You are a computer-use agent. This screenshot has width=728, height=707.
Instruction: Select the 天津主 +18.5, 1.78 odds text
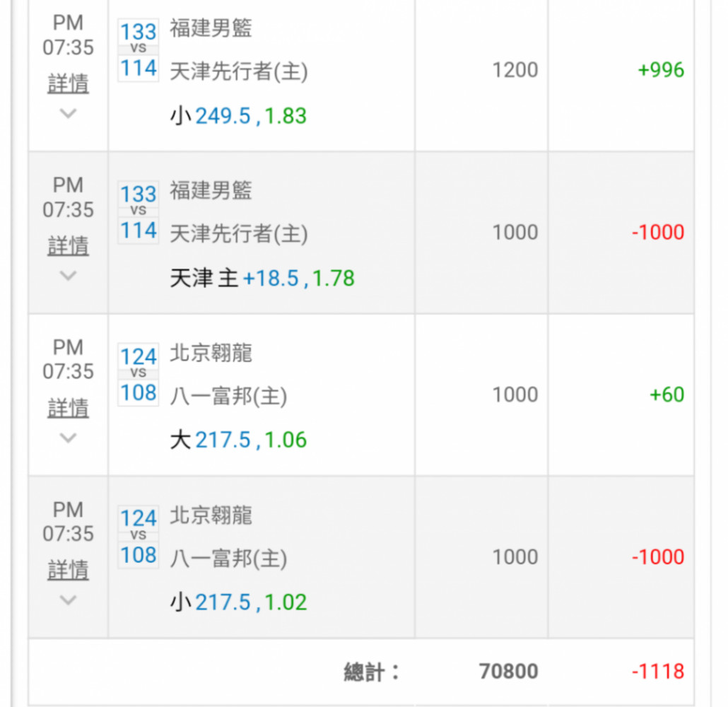(x=262, y=279)
